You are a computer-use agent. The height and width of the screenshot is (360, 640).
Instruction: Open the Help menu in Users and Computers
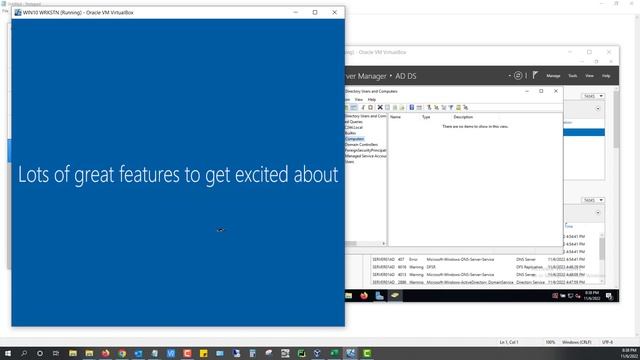click(x=372, y=100)
